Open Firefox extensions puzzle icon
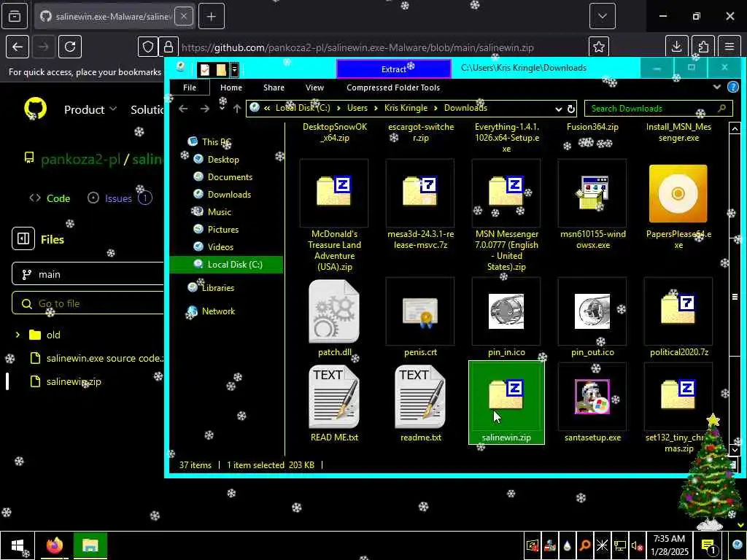 click(703, 47)
